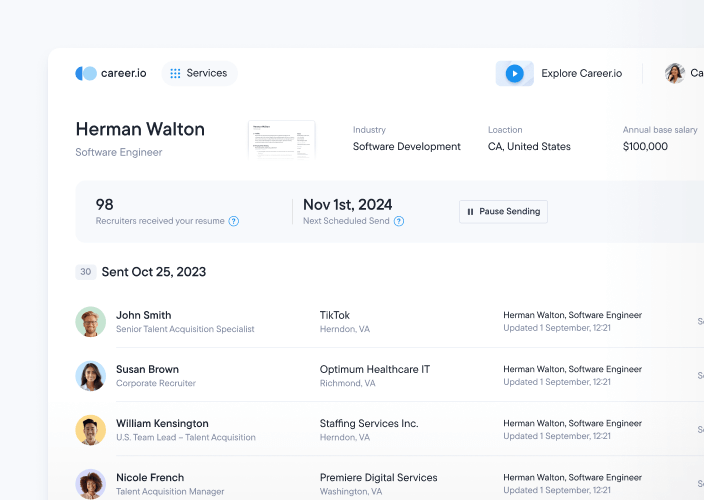Viewport: 704px width, 500px height.
Task: Click the Premiere Digital Services company name
Action: coord(378,478)
